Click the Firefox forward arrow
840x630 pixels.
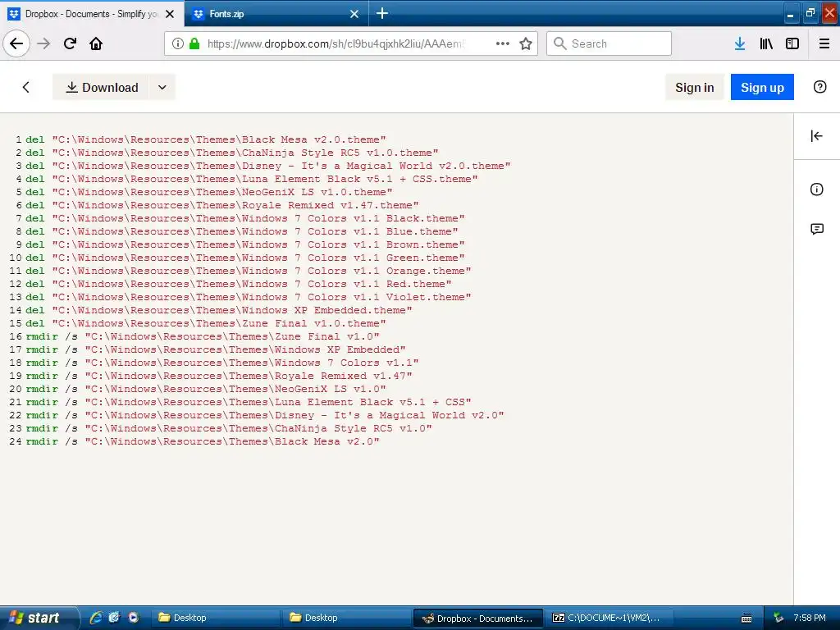click(43, 43)
